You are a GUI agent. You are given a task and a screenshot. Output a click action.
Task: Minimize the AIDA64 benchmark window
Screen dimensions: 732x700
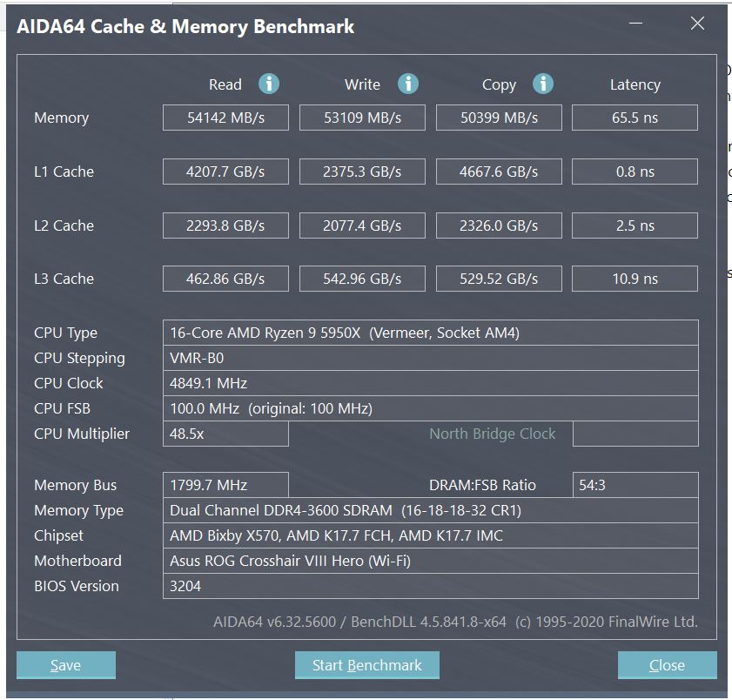635,24
